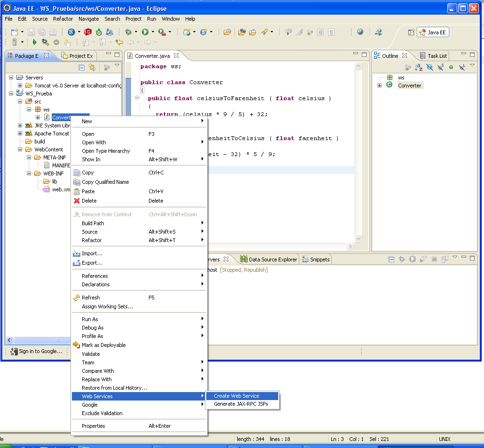
Task: Close the Converter.java editor tab
Action: (x=176, y=55)
